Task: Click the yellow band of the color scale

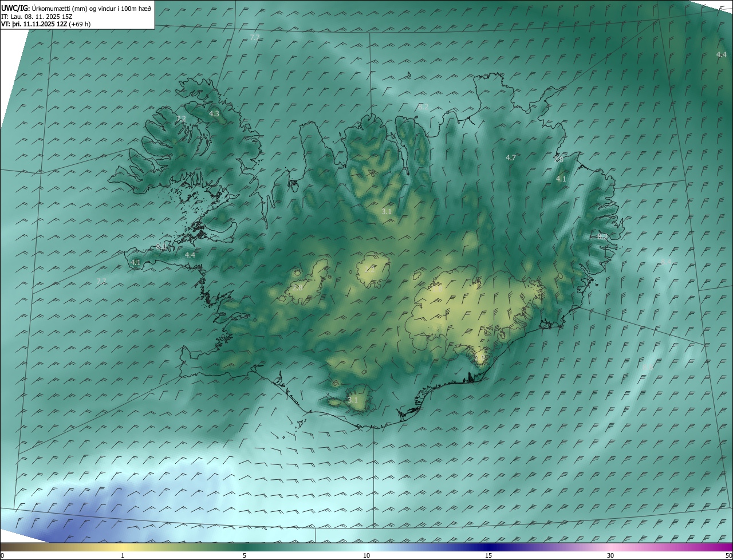Action: pyautogui.click(x=123, y=547)
